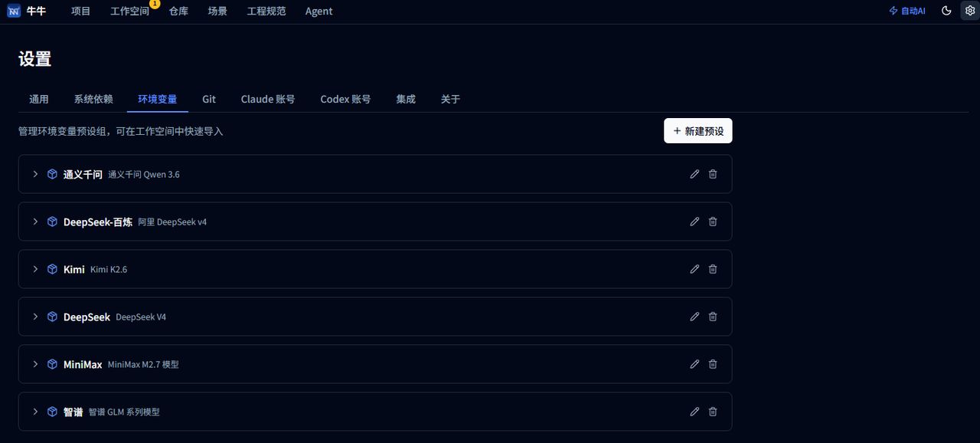Click the cube icon beside DeepSeek-百炼
This screenshot has height=443, width=980.
point(52,221)
